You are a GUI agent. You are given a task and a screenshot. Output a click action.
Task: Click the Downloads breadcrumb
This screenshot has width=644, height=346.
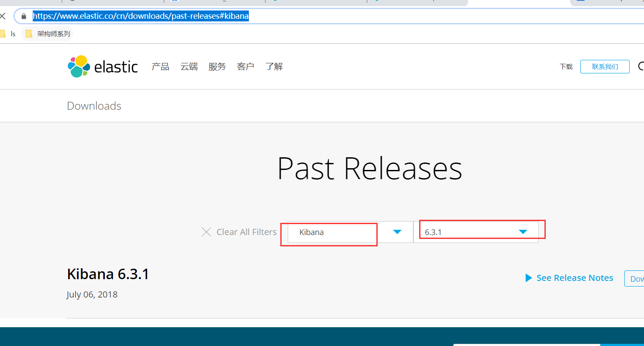94,106
